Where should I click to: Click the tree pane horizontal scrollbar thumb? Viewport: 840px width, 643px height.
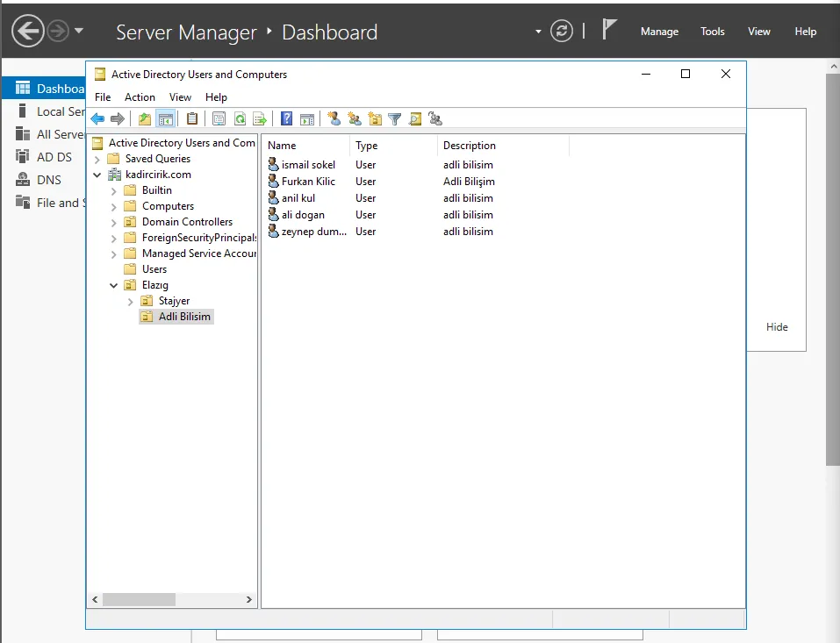[x=139, y=599]
